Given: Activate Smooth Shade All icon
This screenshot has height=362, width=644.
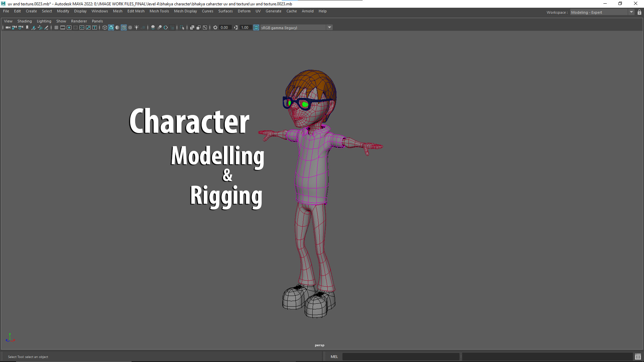Looking at the screenshot, I should coord(111,27).
